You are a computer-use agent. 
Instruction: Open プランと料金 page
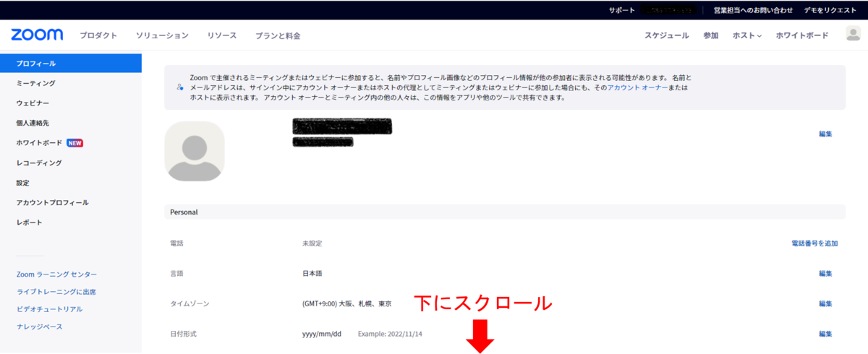point(278,35)
